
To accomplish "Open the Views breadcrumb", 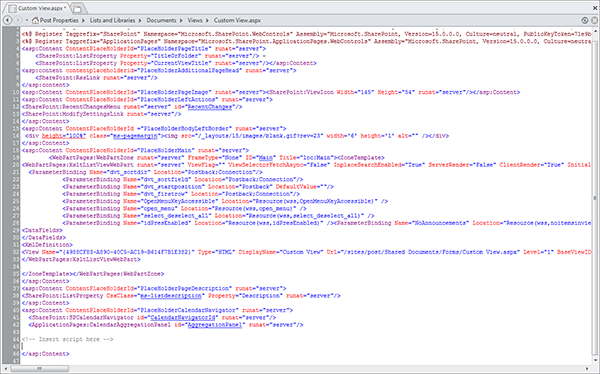I will tap(195, 20).
